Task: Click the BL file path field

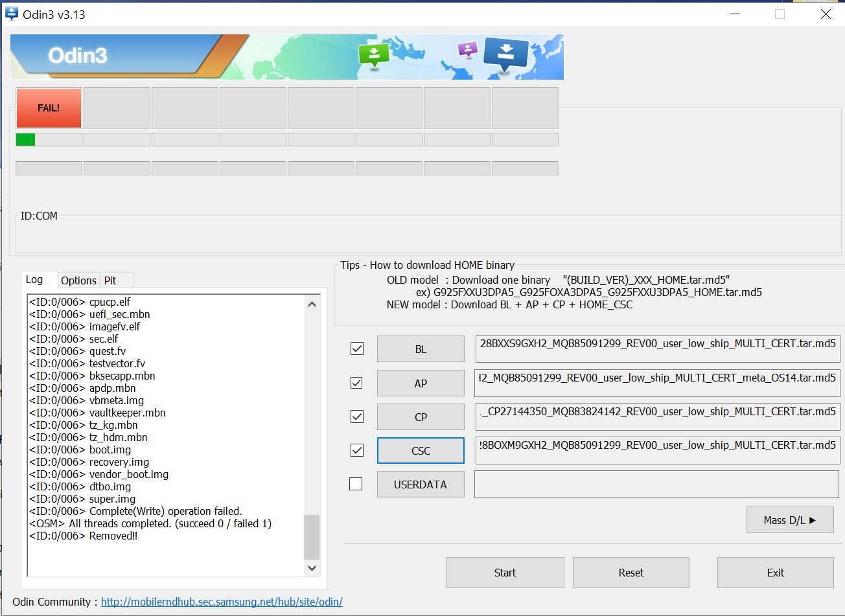Action: (x=657, y=349)
